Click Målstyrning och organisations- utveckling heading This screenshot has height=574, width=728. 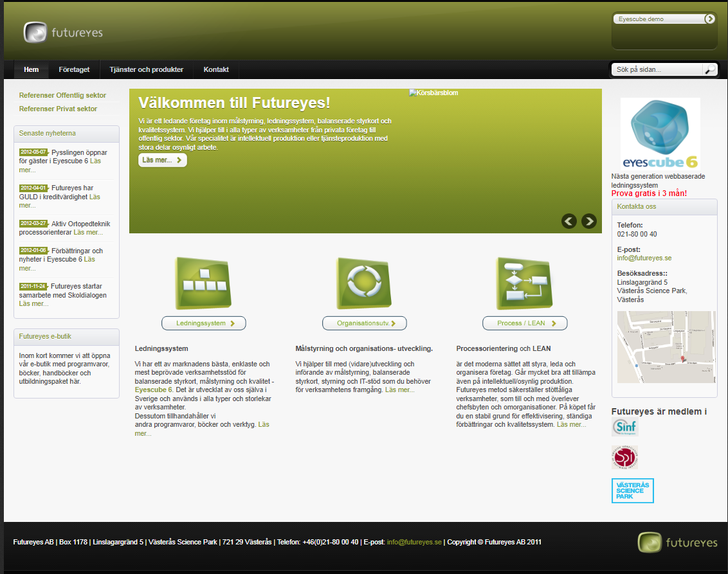click(x=364, y=348)
